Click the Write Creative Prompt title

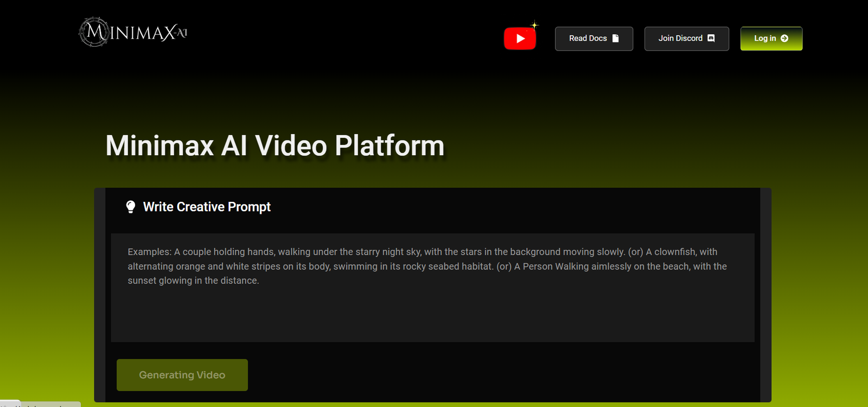pyautogui.click(x=207, y=207)
